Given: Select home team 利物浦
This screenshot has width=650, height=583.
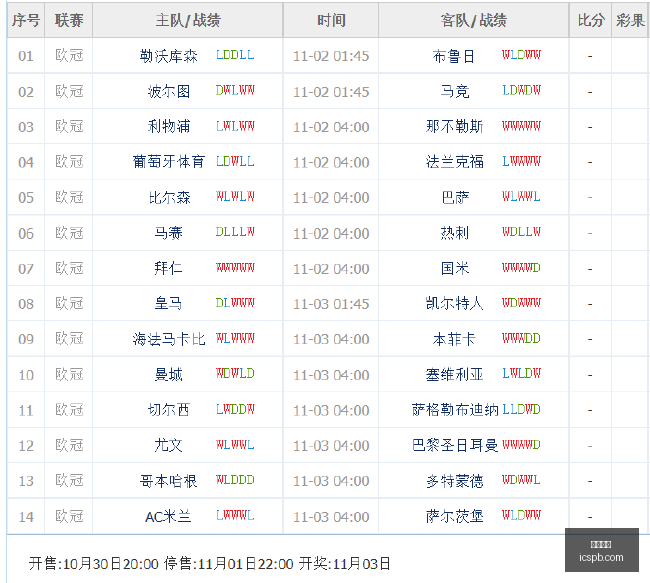Looking at the screenshot, I should click(x=169, y=126).
